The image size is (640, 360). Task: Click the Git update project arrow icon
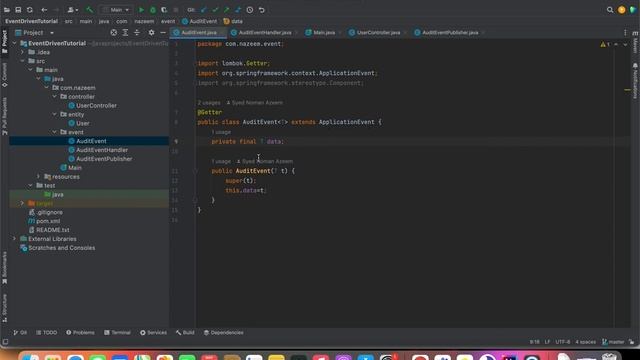point(204,10)
